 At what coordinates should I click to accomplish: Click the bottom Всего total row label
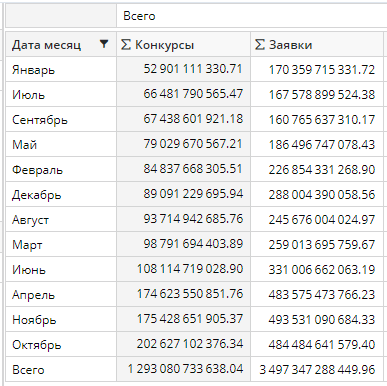(28, 370)
